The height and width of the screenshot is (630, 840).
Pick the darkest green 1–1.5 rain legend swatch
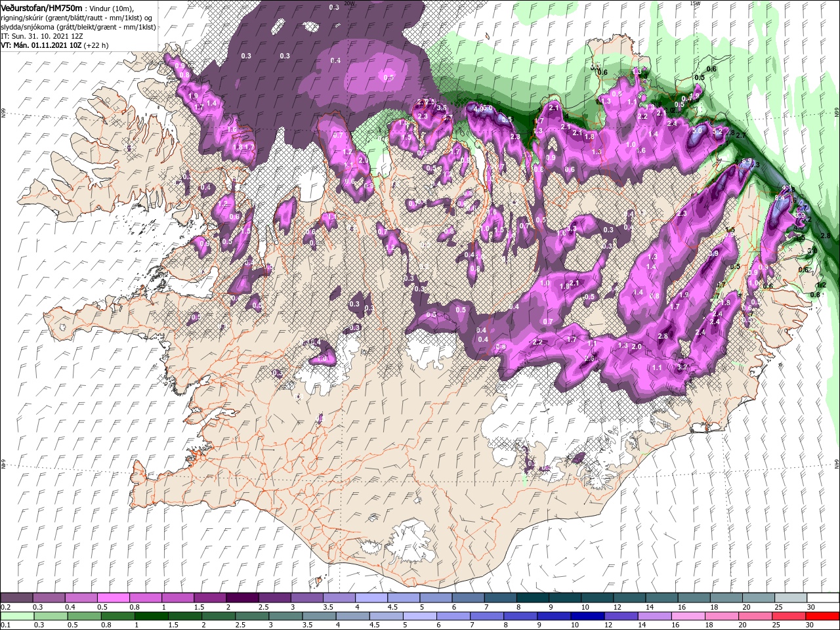[151, 616]
